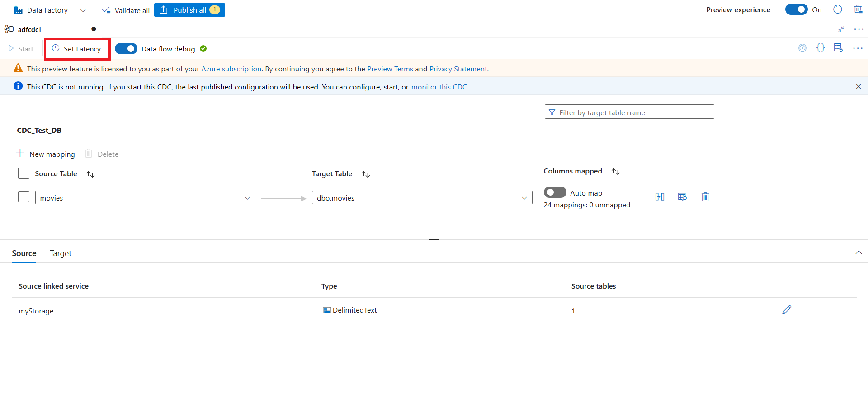Expand the Data Factory switcher chevron
The height and width of the screenshot is (416, 868).
(83, 10)
